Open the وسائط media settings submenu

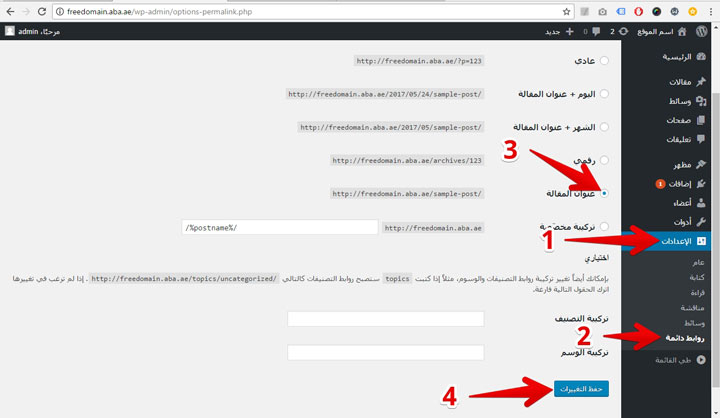694,323
